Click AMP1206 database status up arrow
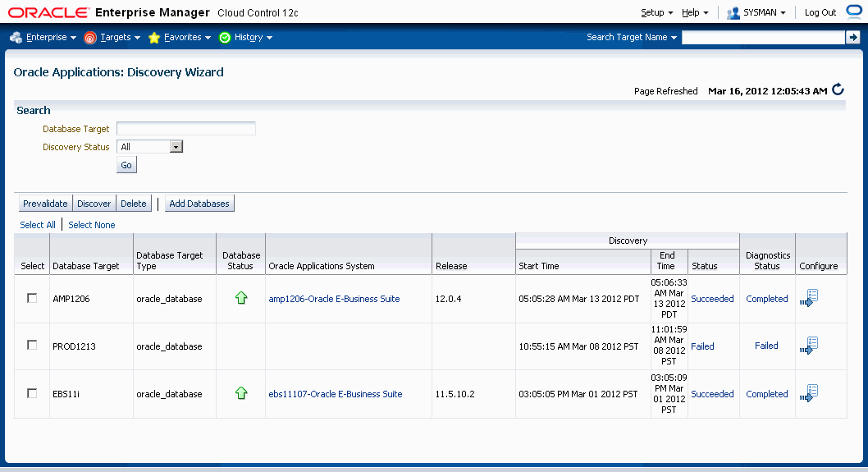Screen dimensions: 868x472 point(241,298)
